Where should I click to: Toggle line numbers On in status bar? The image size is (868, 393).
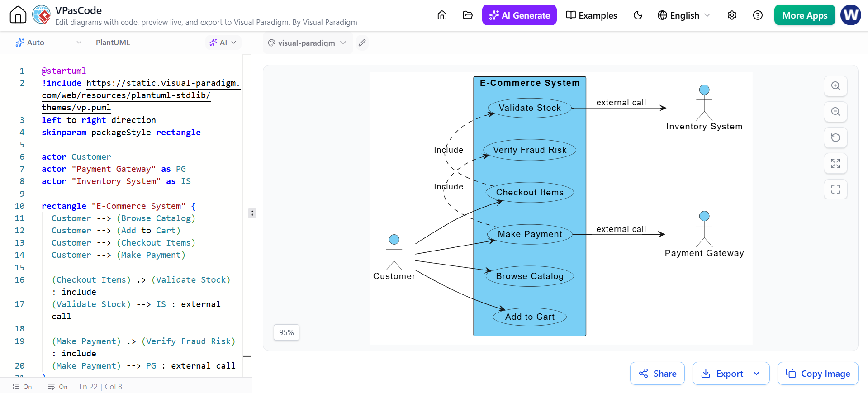pos(22,387)
